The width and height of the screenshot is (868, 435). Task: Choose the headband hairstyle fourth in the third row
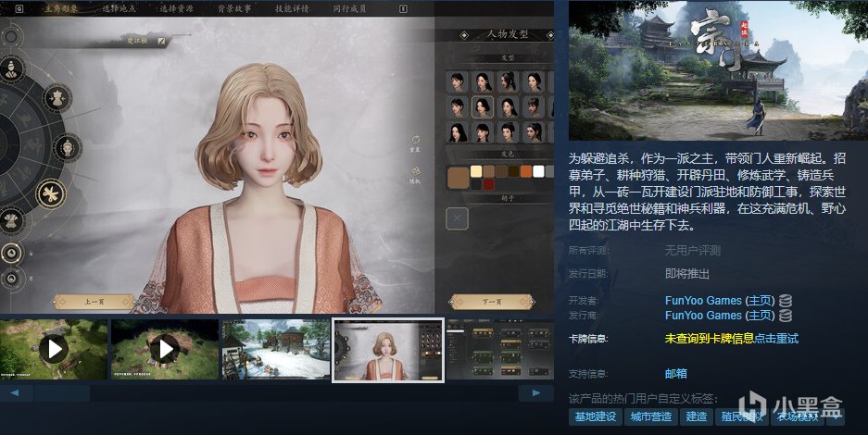[x=534, y=132]
